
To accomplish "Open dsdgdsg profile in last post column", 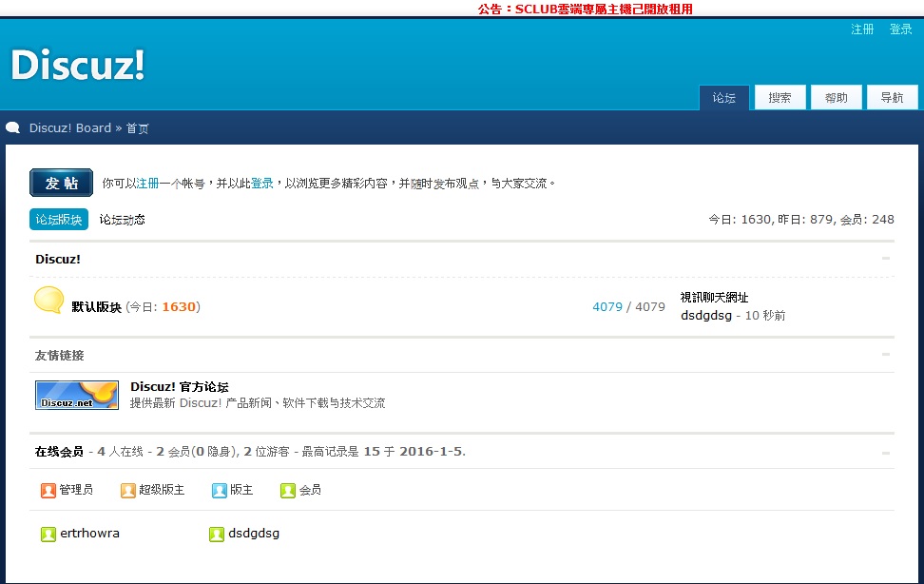I will (706, 316).
